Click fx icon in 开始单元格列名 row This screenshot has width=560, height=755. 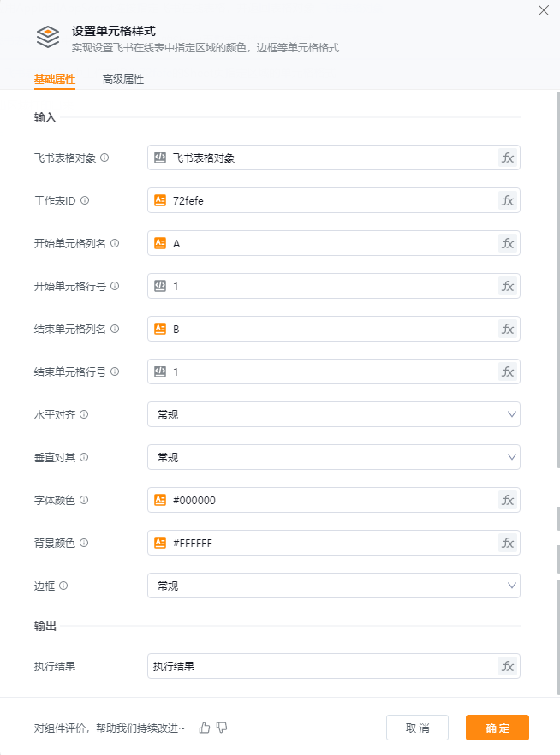click(508, 243)
